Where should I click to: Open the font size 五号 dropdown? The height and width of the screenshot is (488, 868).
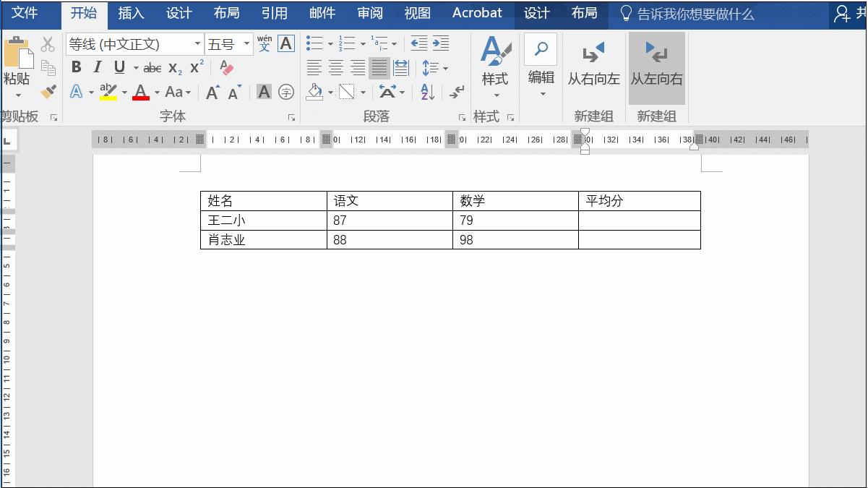[x=247, y=43]
